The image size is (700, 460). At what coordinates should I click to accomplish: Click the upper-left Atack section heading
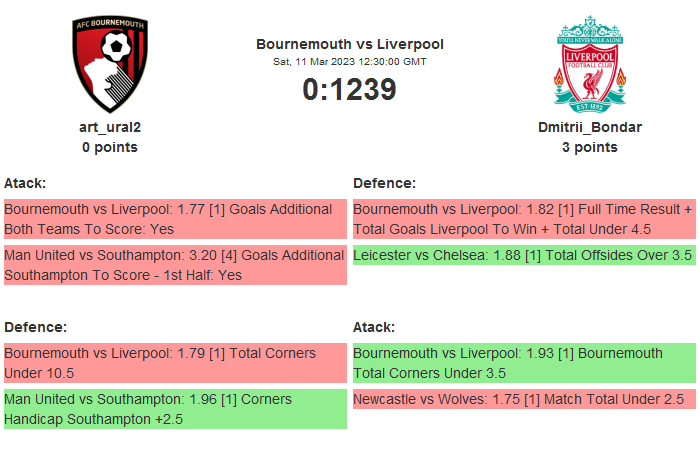click(25, 183)
